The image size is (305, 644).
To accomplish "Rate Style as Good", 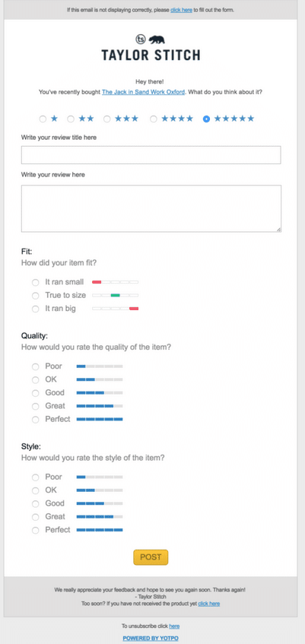I will click(36, 504).
